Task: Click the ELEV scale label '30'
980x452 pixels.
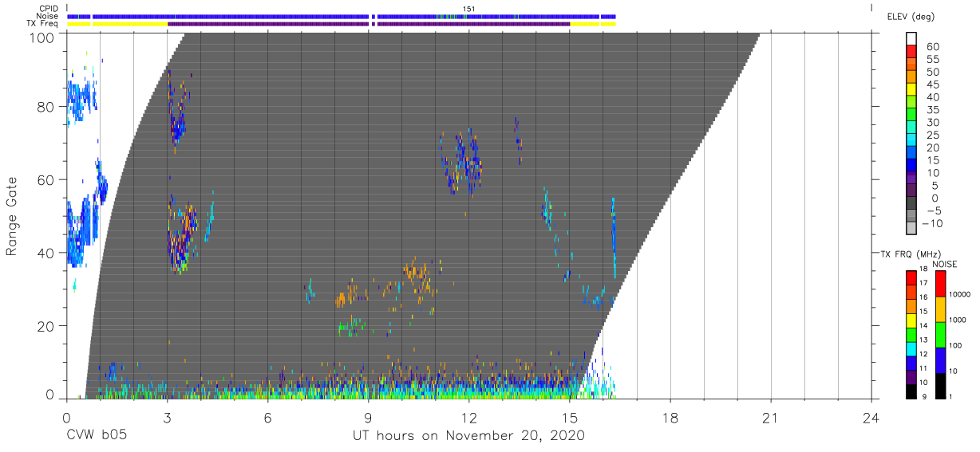Action: pos(932,122)
